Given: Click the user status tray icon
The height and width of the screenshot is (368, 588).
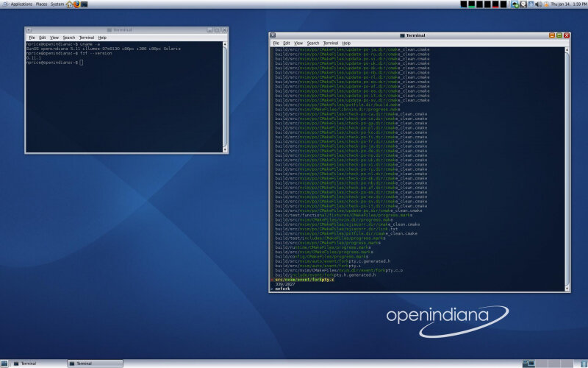Looking at the screenshot, I should click(x=531, y=4).
